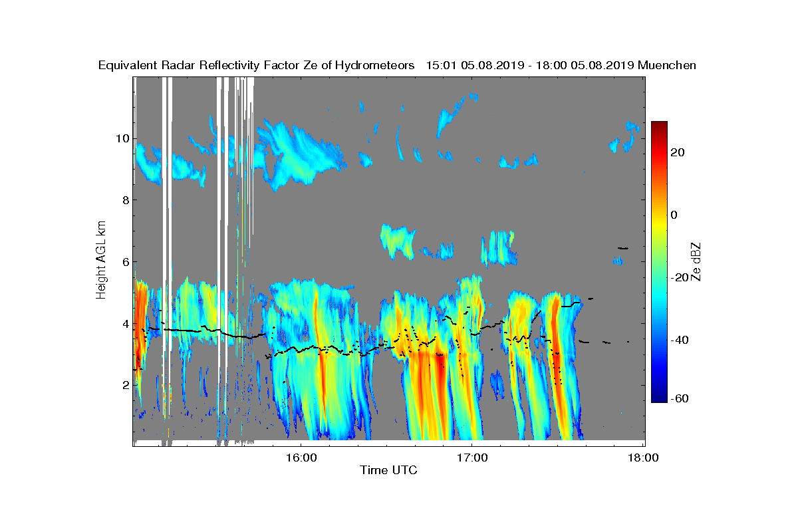Click the date range '15:01 05.08.2019 - 18:00 05.08.2019 Muenchen'

point(561,65)
